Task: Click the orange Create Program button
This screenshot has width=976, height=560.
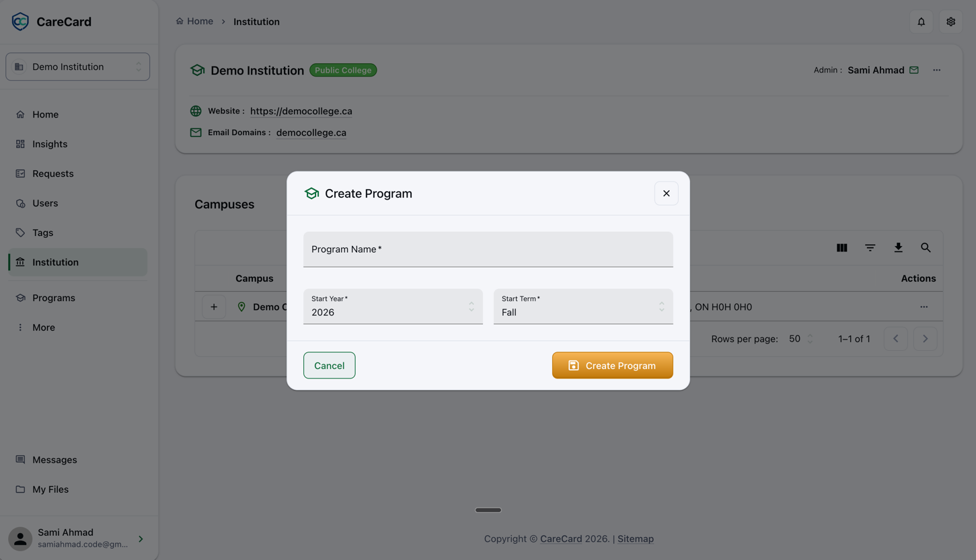Action: [x=612, y=366]
